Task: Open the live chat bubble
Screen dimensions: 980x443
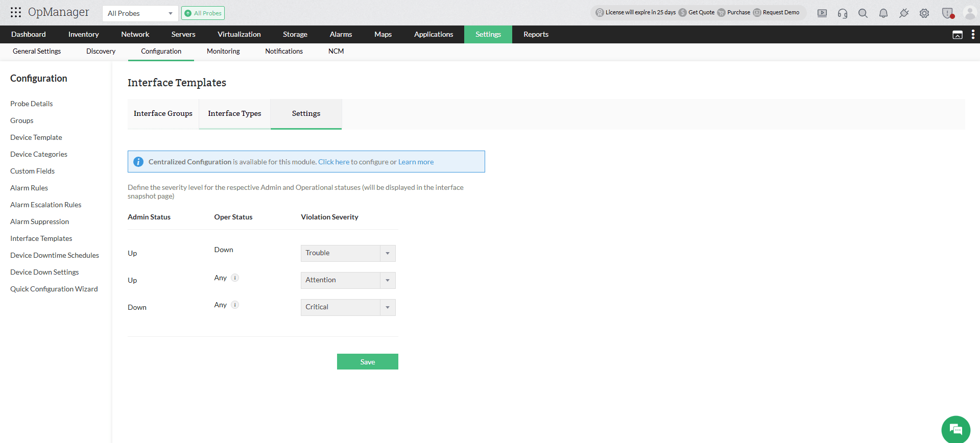Action: click(x=955, y=429)
